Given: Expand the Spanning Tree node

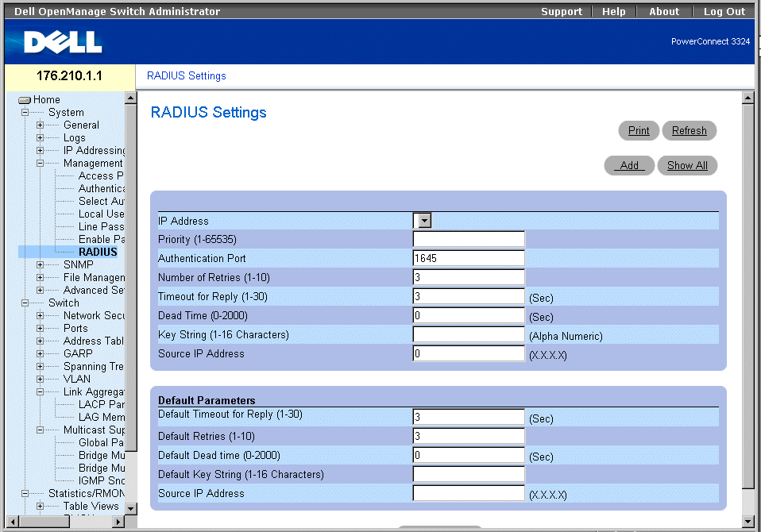Looking at the screenshot, I should click(x=40, y=367).
